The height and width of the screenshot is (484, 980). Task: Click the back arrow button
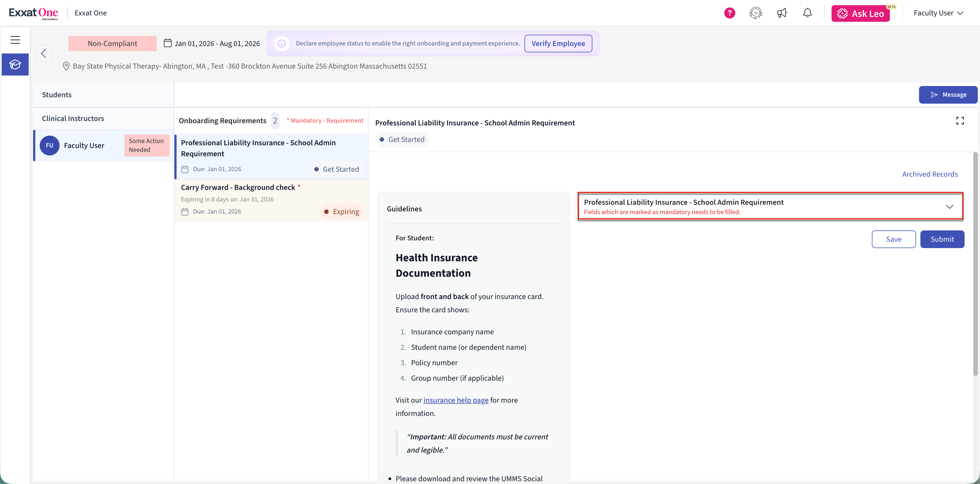44,53
